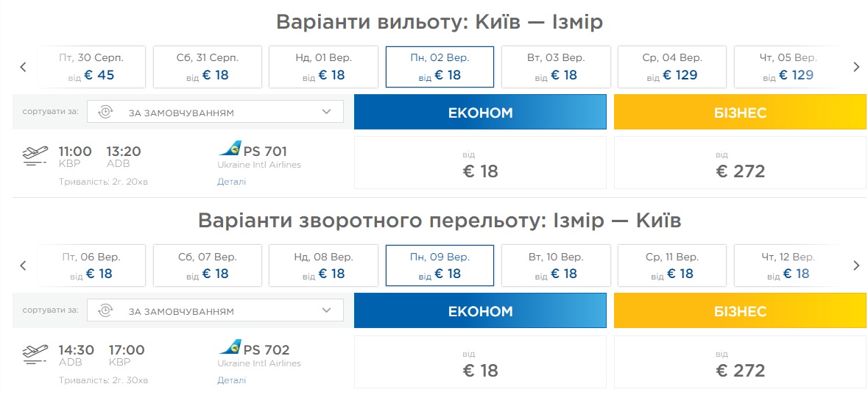Open 'Деталі' link for flight PS 701
The width and height of the screenshot is (868, 395).
click(x=231, y=182)
